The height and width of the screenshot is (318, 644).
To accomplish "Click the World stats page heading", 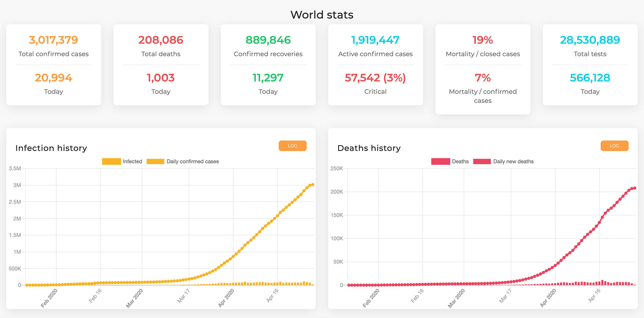I will 322,14.
